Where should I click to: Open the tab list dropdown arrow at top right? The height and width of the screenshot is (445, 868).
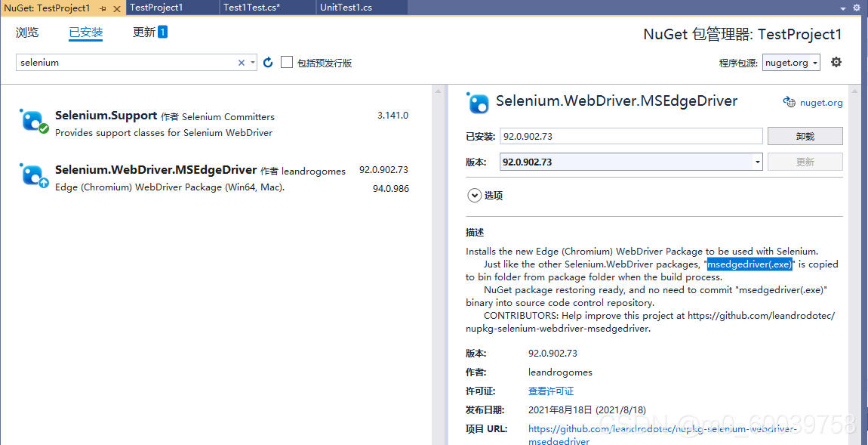coord(843,8)
